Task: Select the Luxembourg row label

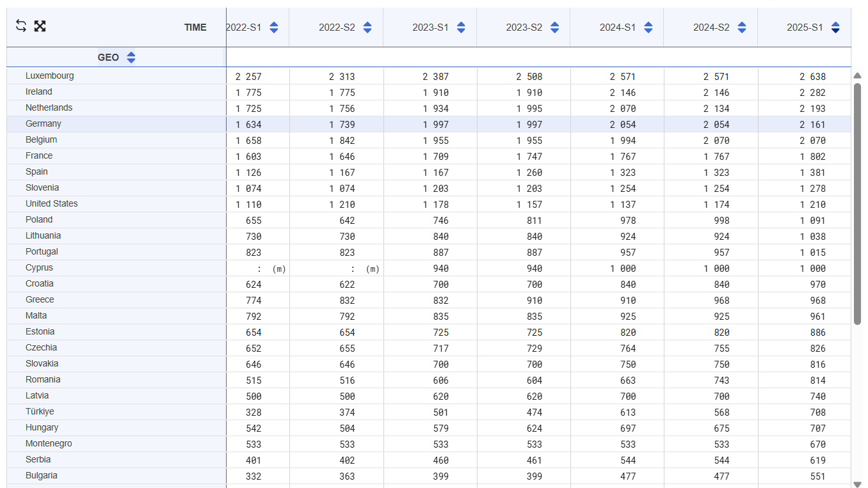Action: [49, 76]
